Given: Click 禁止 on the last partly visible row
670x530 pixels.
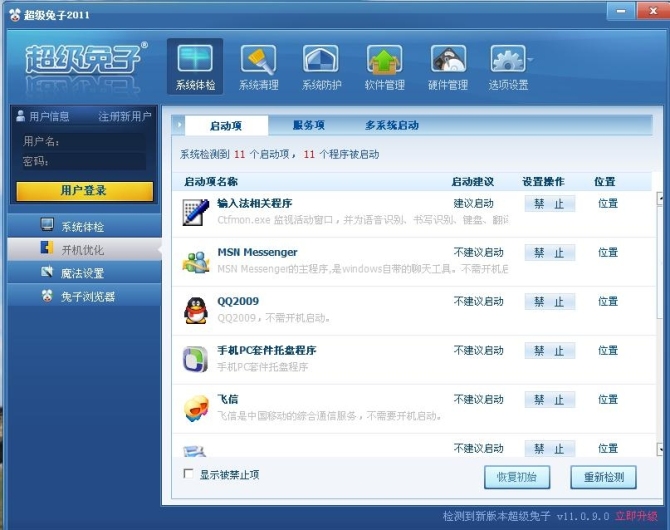Looking at the screenshot, I should (550, 448).
